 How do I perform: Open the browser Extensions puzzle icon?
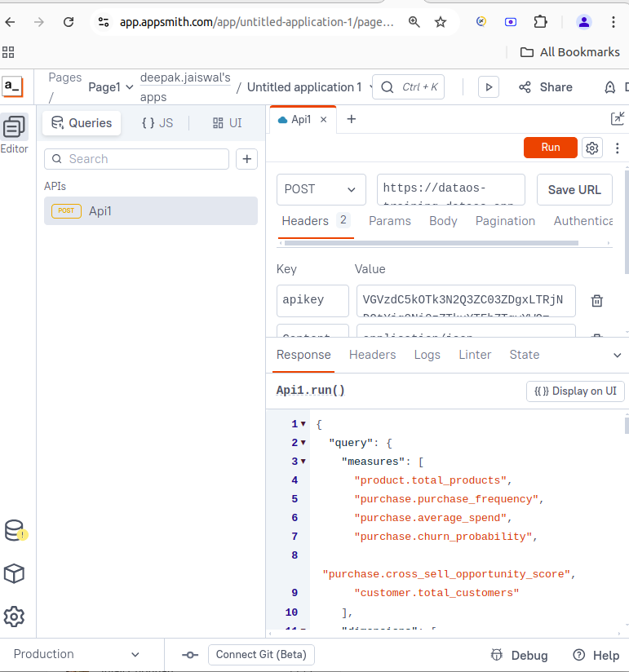(540, 22)
